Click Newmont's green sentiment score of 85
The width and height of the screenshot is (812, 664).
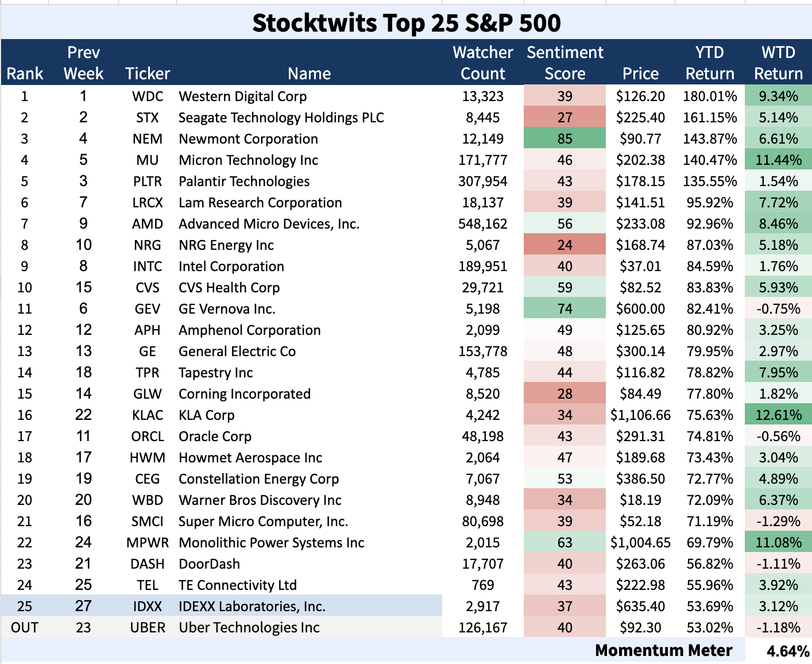pyautogui.click(x=564, y=139)
